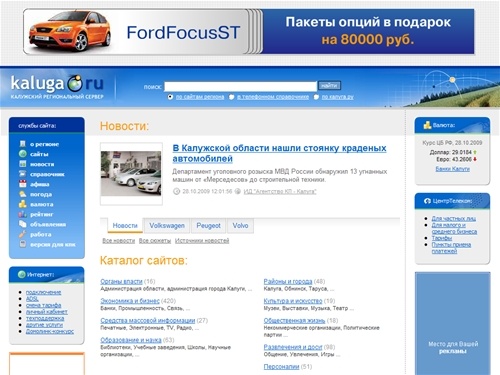The image size is (500, 375).
Task: Click the parked cars news thumbnail
Action: pos(131,173)
